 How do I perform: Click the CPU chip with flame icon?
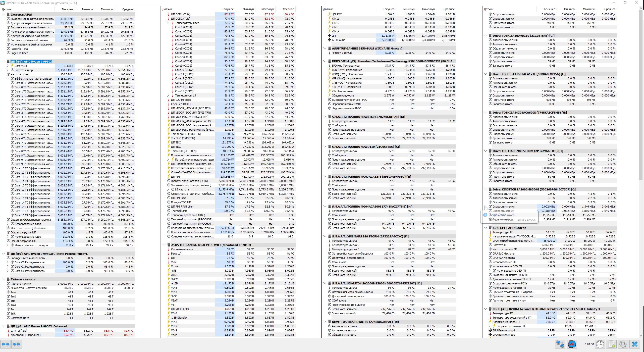click(x=572, y=344)
